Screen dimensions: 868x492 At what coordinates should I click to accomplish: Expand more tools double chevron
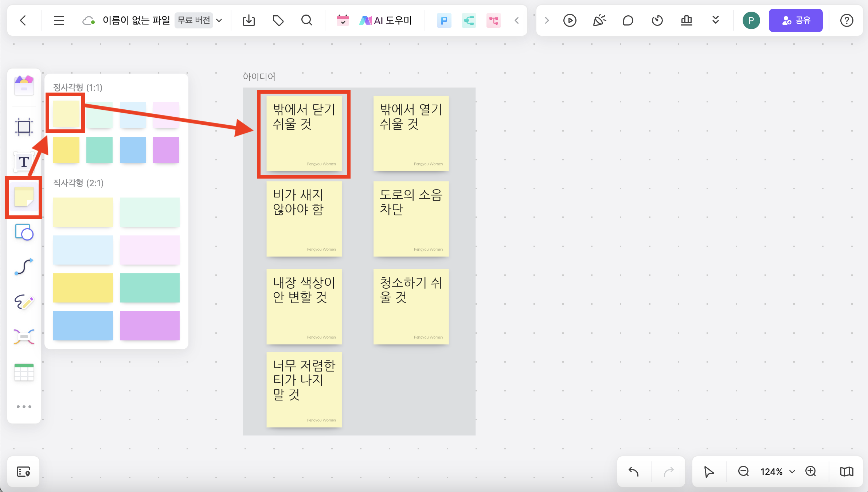(x=715, y=20)
